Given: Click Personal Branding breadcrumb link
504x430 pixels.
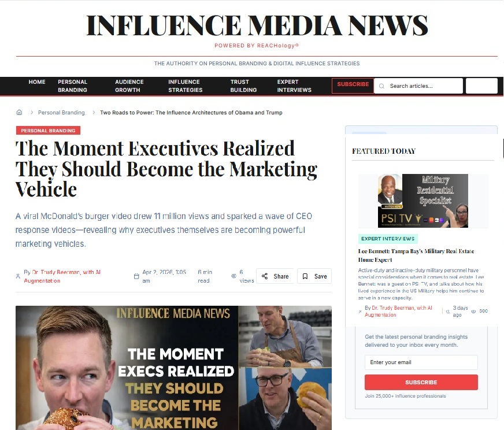Looking at the screenshot, I should point(61,113).
